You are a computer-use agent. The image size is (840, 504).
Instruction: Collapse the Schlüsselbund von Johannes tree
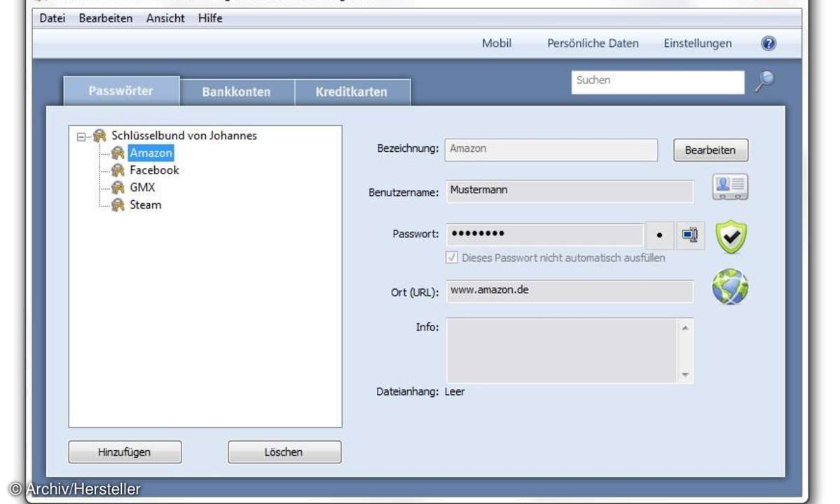point(81,137)
